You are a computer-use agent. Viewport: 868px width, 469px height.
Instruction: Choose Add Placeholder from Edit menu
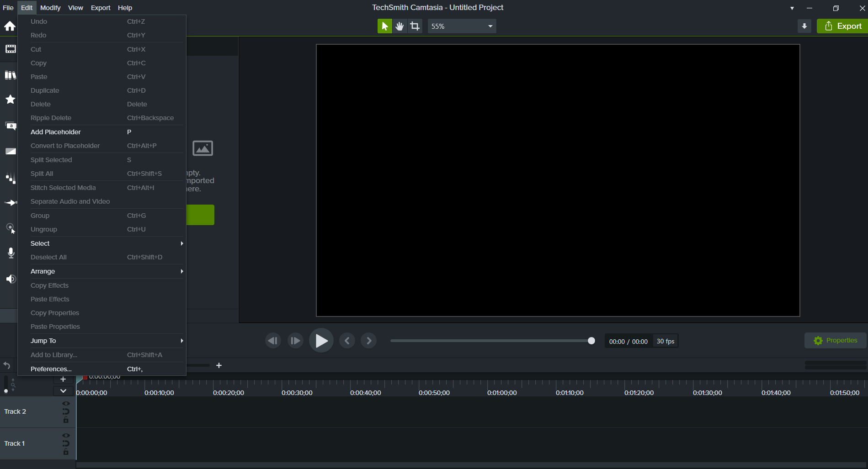point(56,132)
